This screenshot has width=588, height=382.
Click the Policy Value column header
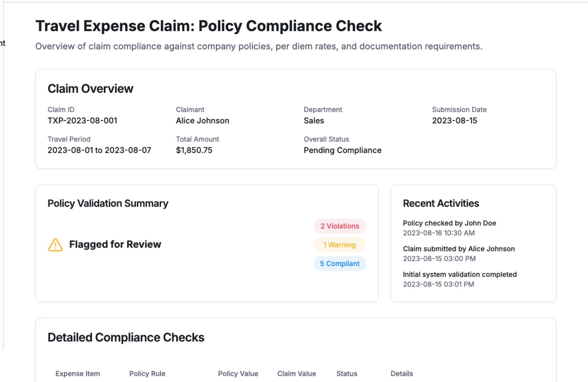[x=238, y=373]
